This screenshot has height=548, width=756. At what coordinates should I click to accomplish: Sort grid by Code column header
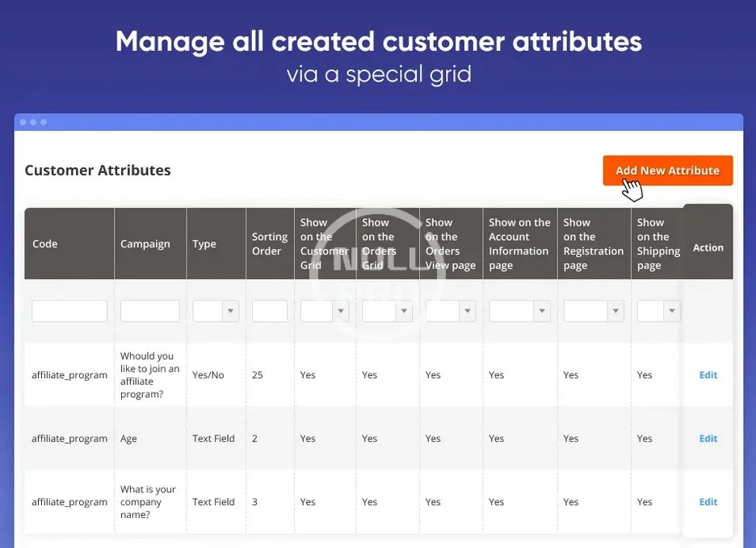click(x=45, y=244)
